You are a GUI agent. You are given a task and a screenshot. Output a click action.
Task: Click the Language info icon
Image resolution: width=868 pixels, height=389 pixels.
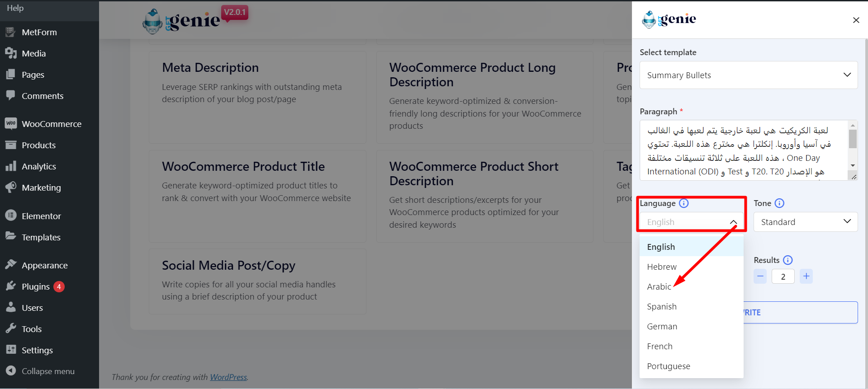point(684,203)
